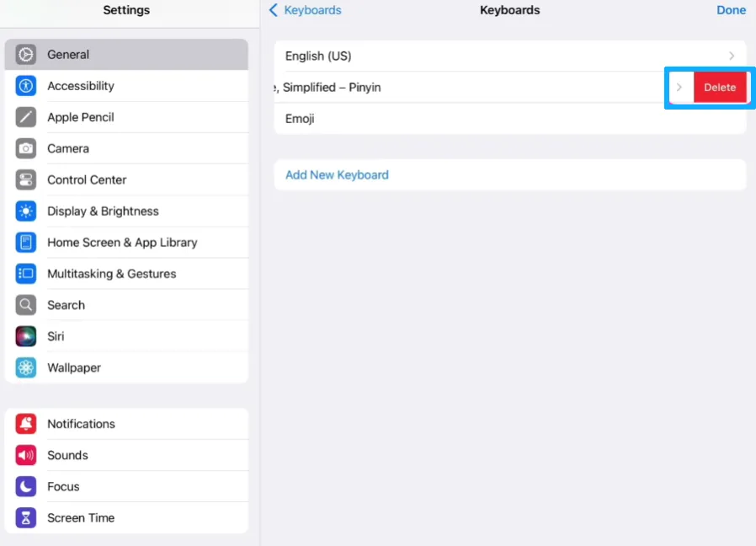Tap Done to finish editing keyboards
Viewport: 756px width, 546px height.
coord(731,10)
